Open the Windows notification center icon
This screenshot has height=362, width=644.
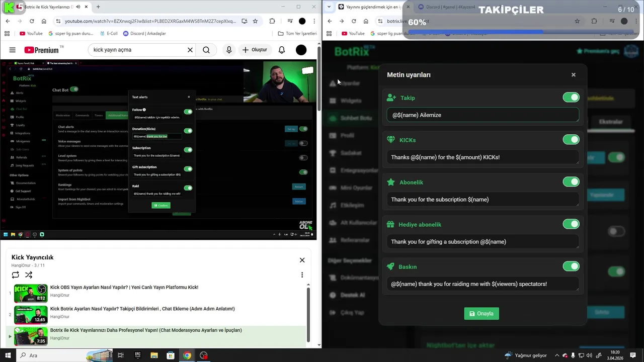(633, 355)
